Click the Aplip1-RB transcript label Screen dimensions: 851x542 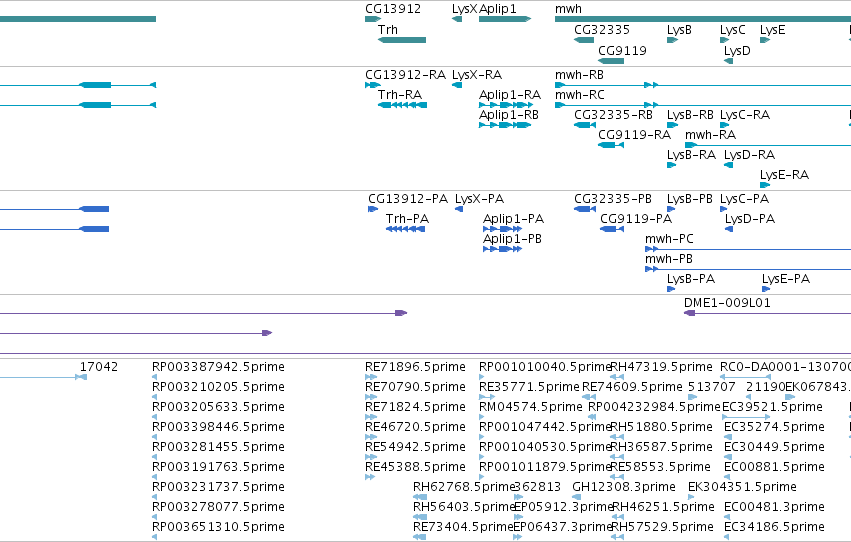pyautogui.click(x=509, y=115)
